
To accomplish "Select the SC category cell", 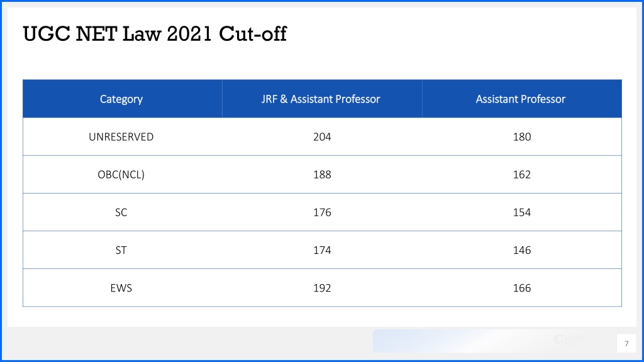I will click(123, 212).
